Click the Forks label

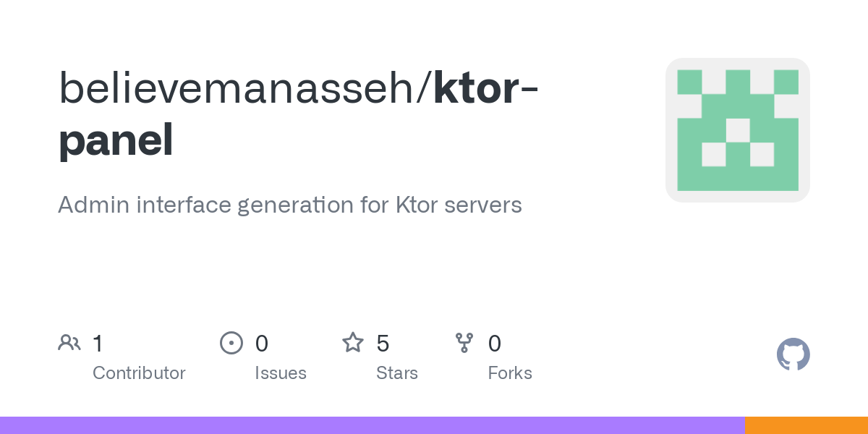tap(510, 373)
